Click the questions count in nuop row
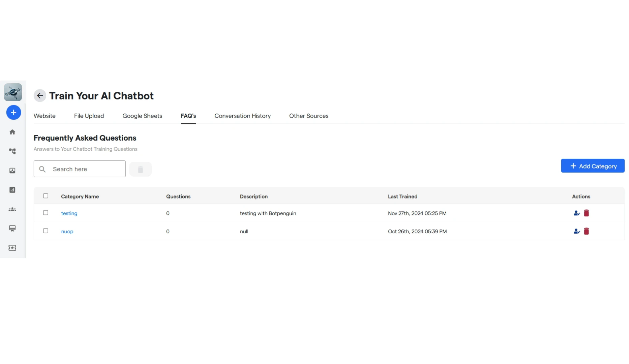629x364 pixels. point(168,232)
